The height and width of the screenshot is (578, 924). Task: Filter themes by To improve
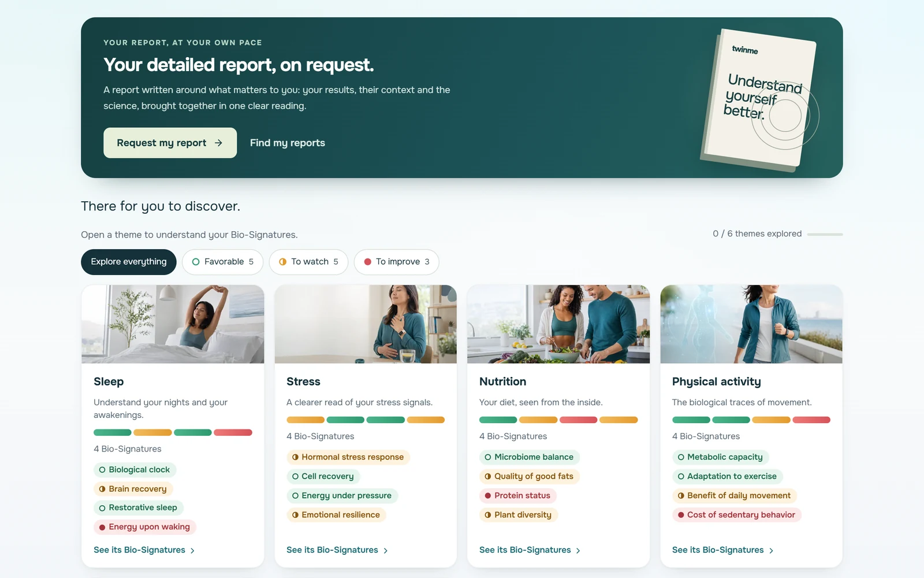click(x=397, y=262)
